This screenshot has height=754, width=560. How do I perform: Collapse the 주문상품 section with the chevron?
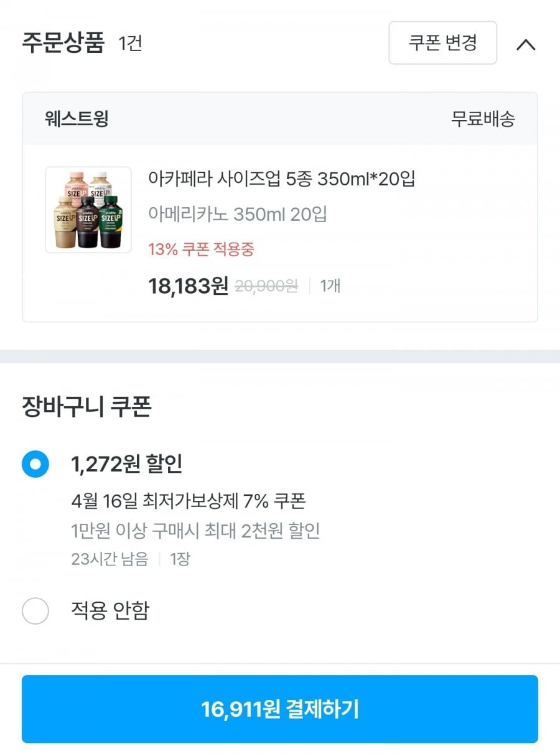(x=526, y=44)
